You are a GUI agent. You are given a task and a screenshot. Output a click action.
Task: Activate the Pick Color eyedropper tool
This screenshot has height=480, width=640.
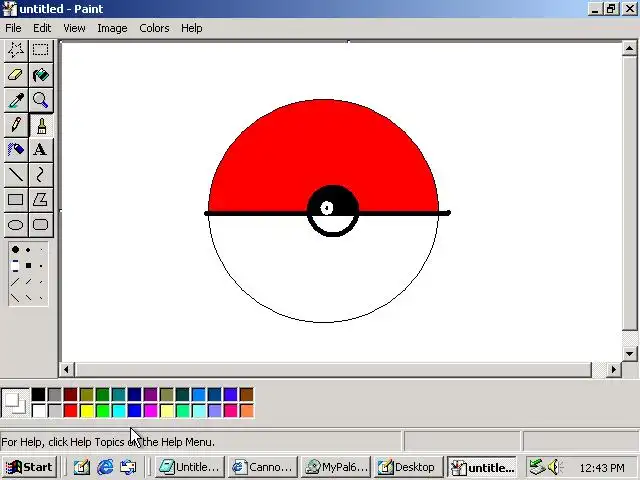click(x=16, y=100)
